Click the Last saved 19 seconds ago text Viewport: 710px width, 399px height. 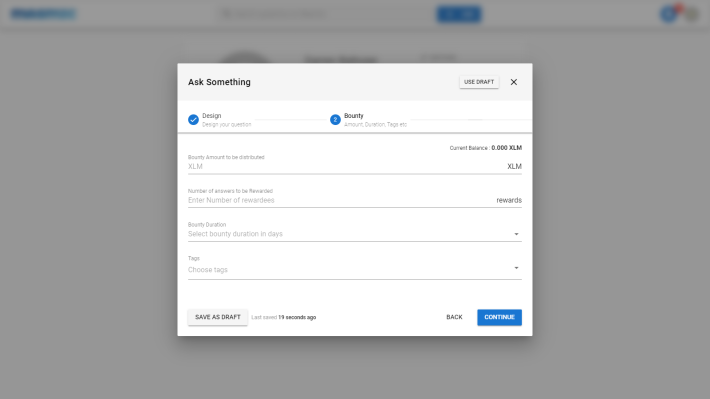(x=283, y=317)
